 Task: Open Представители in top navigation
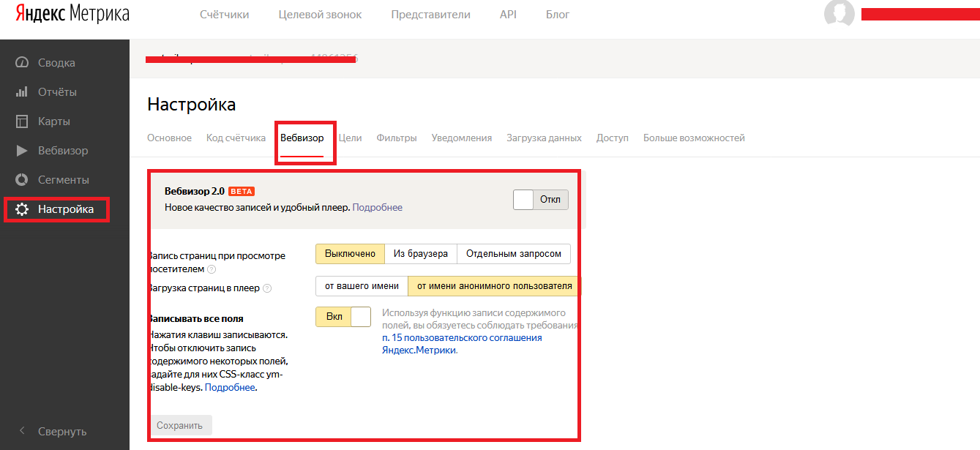(430, 15)
